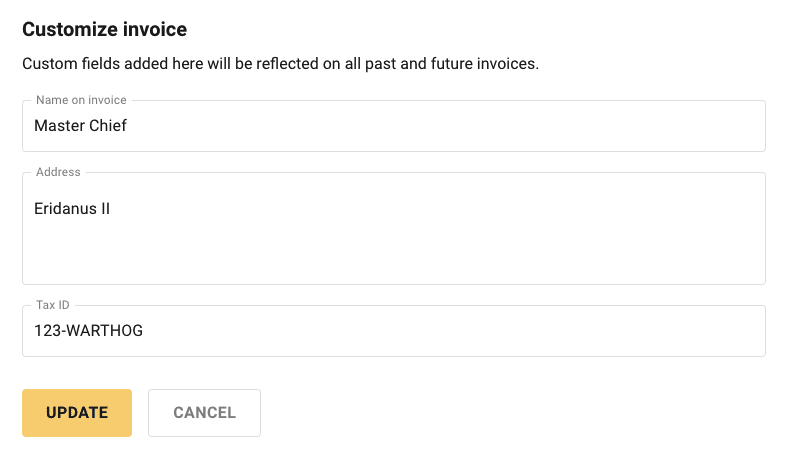
Task: Click the custom fields description sentence
Action: pyautogui.click(x=280, y=64)
